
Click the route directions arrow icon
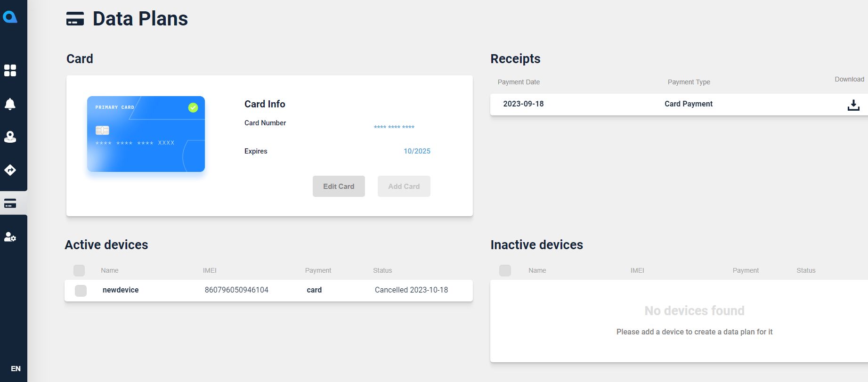tap(10, 170)
